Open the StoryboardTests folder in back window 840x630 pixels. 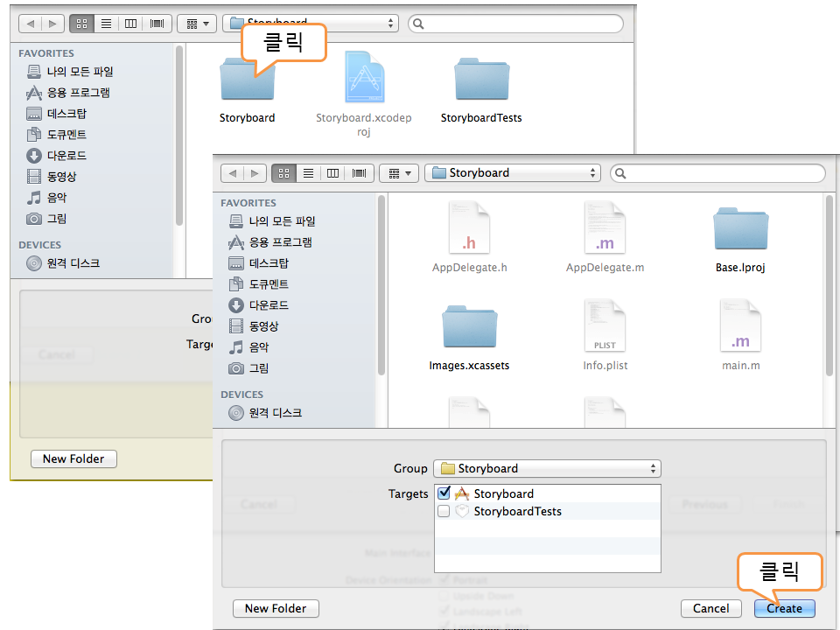point(481,80)
